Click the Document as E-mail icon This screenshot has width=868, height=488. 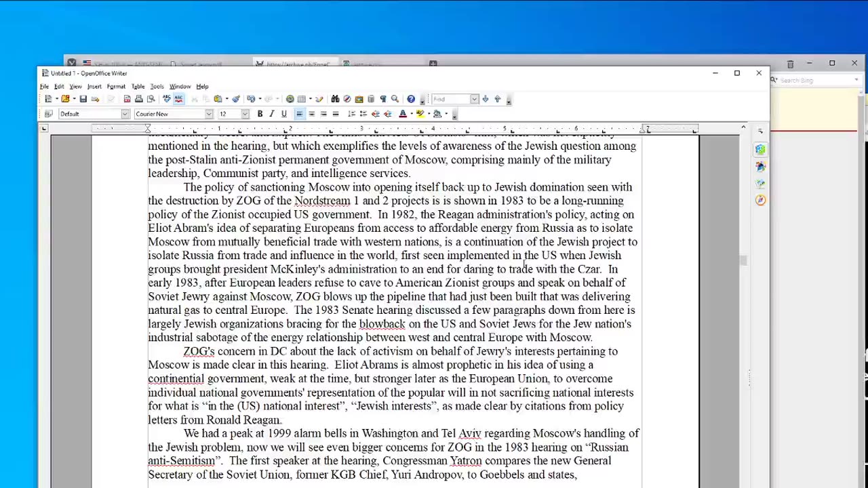click(95, 99)
